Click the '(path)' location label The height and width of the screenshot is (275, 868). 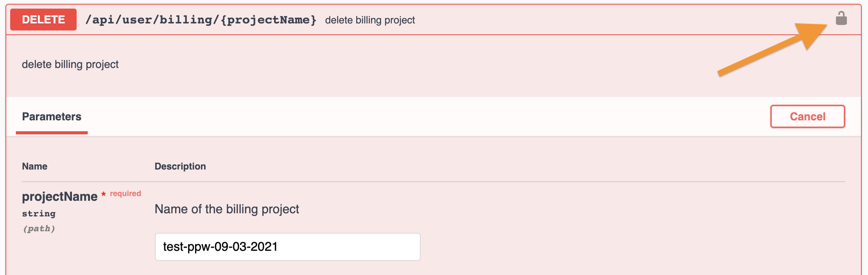click(39, 229)
